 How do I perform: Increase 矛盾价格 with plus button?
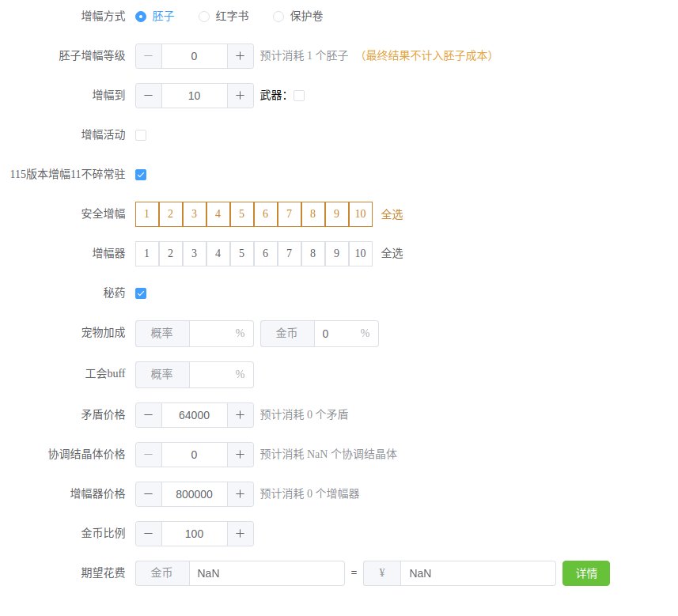[x=240, y=415]
